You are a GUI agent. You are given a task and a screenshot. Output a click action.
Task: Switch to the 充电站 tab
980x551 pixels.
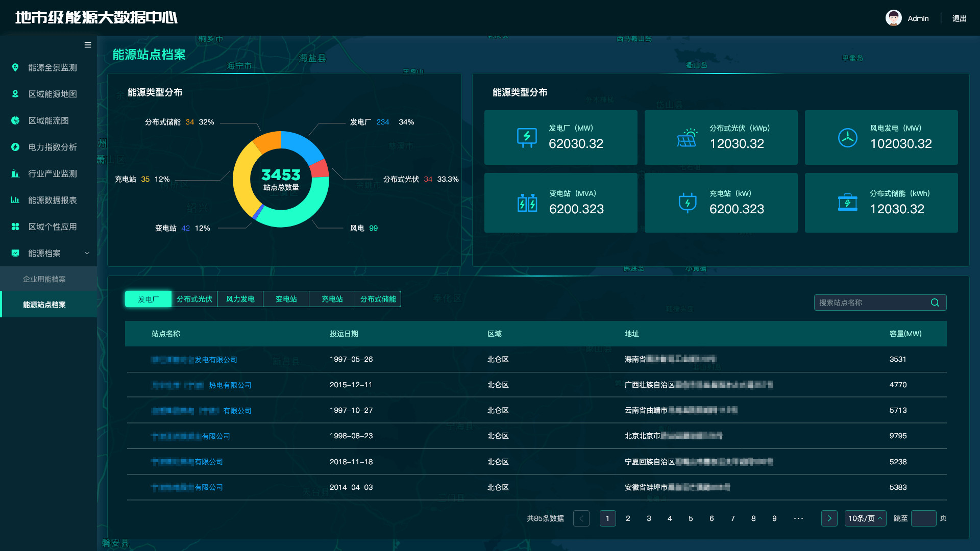tap(332, 299)
